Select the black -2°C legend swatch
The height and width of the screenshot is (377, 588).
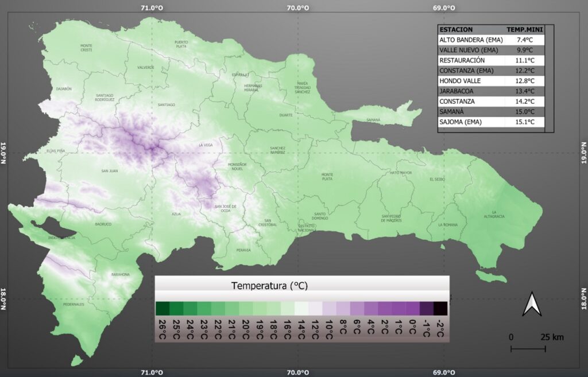pos(440,309)
